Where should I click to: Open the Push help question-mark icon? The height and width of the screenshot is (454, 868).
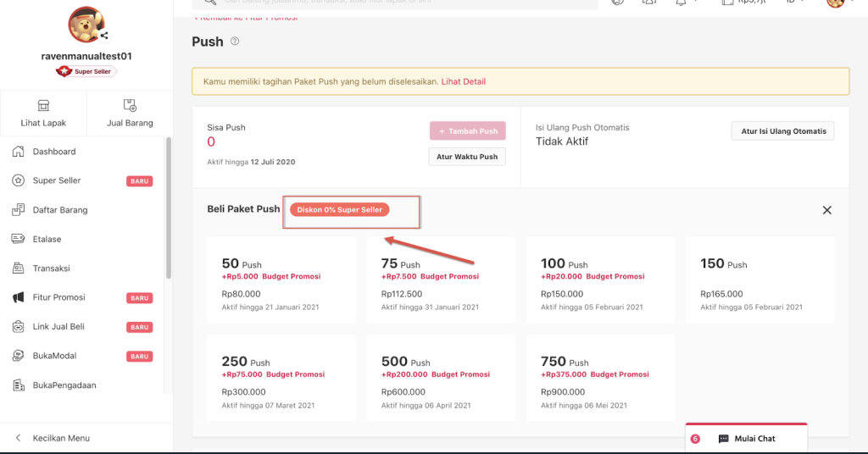(235, 41)
